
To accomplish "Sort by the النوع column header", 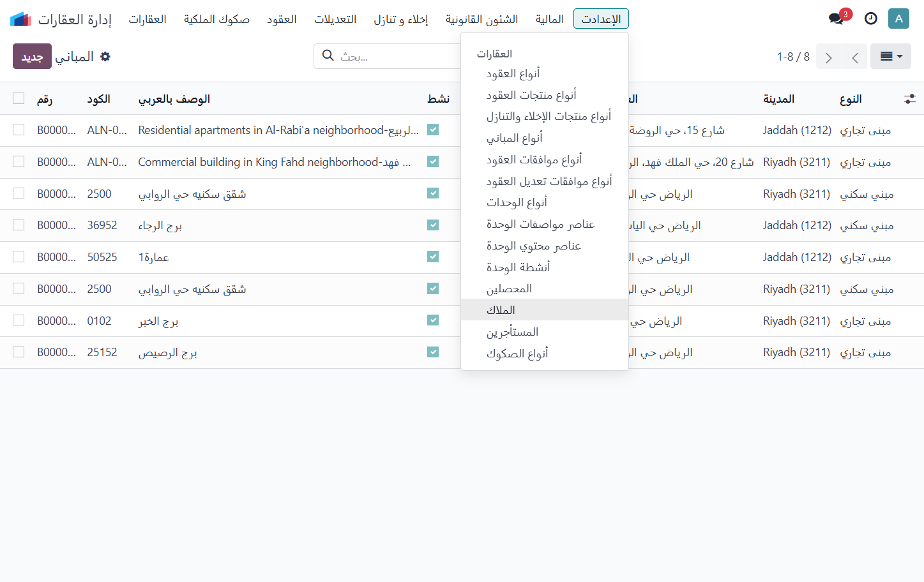I will (x=851, y=99).
